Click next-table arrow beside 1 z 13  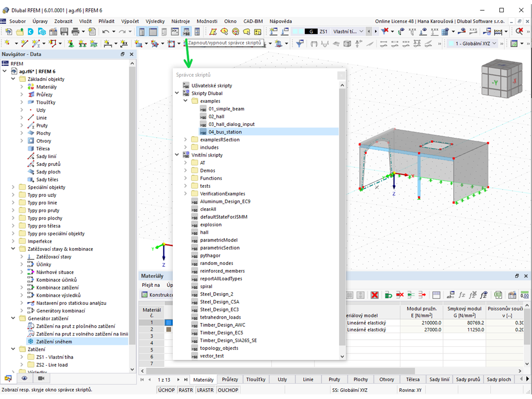pos(178,380)
